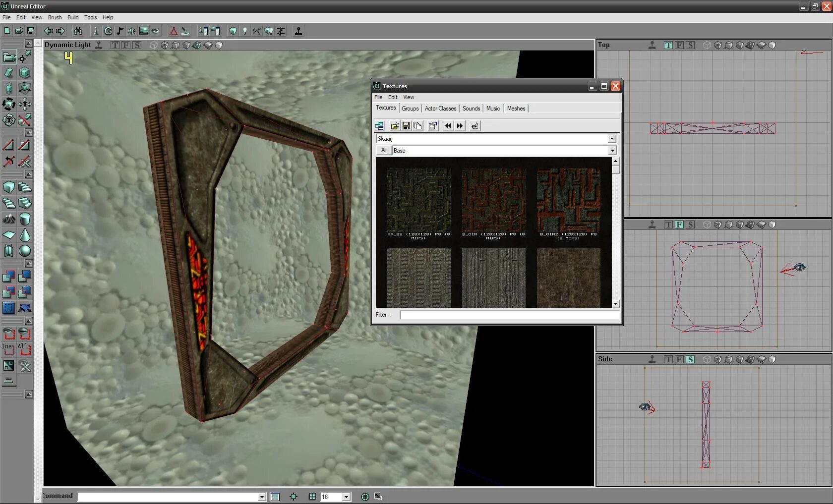Click the texture Properties icon in Textures window

click(432, 126)
